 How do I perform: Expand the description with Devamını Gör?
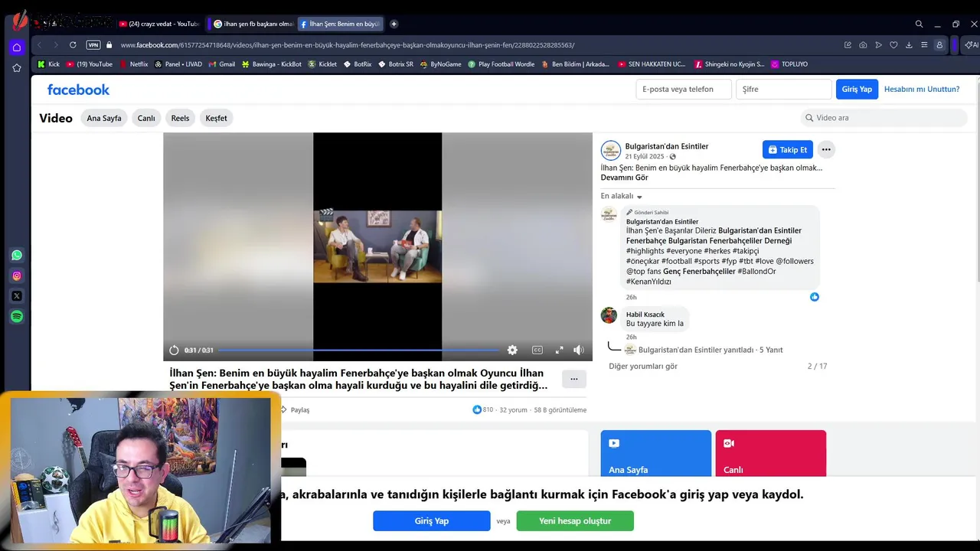(x=624, y=178)
